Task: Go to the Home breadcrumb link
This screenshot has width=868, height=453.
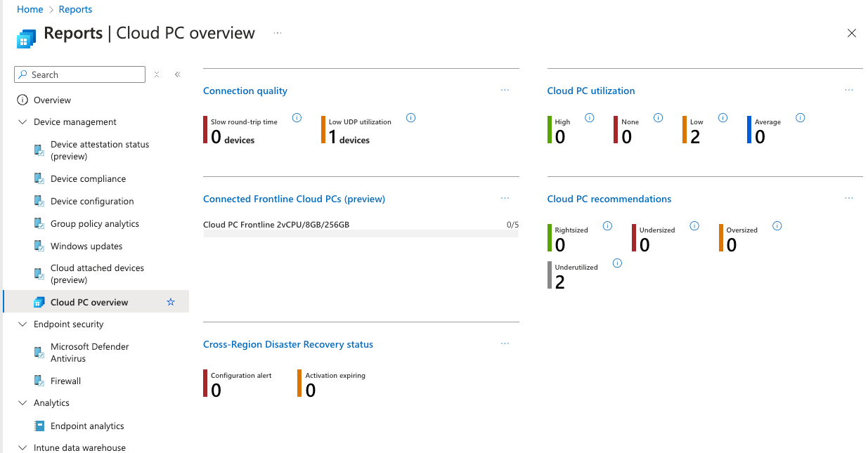Action: tap(30, 9)
